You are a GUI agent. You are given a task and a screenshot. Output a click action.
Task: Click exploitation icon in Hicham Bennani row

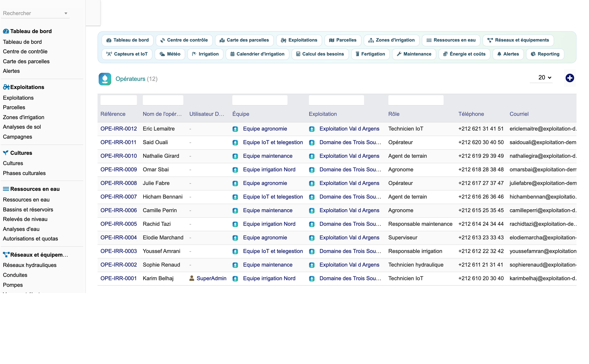coord(312,197)
